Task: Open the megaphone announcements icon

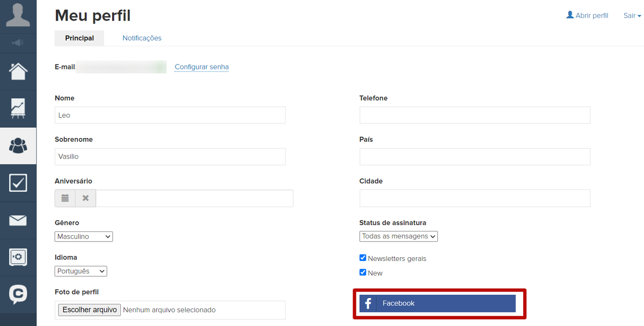Action: click(18, 42)
